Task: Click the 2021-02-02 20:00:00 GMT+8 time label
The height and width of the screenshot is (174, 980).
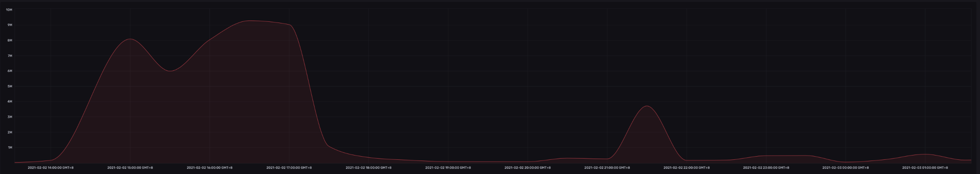Action: coord(527,168)
